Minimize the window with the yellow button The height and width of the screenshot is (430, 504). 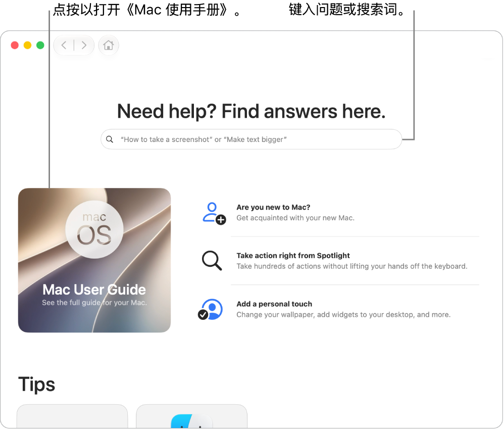coord(28,45)
